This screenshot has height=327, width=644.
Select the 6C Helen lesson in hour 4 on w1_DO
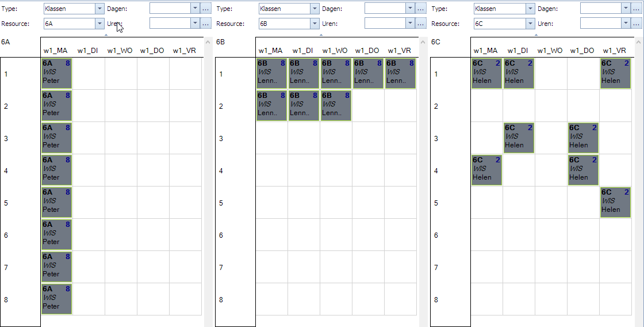(583, 170)
